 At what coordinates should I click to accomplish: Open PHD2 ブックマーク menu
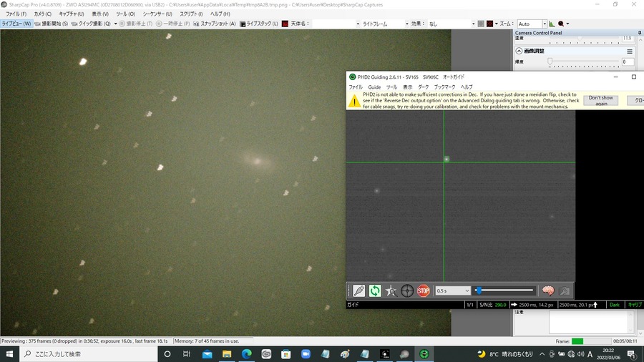tap(444, 87)
